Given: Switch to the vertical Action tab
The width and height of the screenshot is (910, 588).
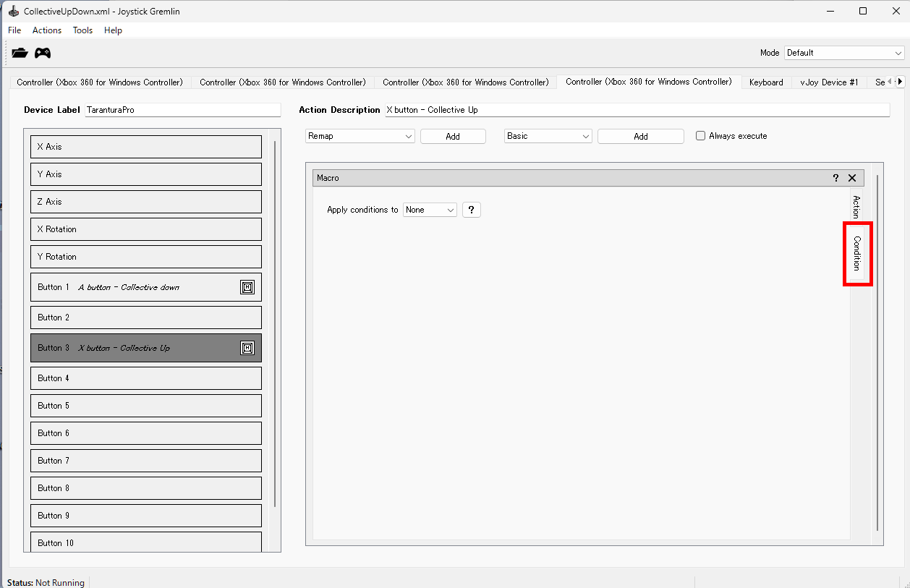Looking at the screenshot, I should 856,206.
